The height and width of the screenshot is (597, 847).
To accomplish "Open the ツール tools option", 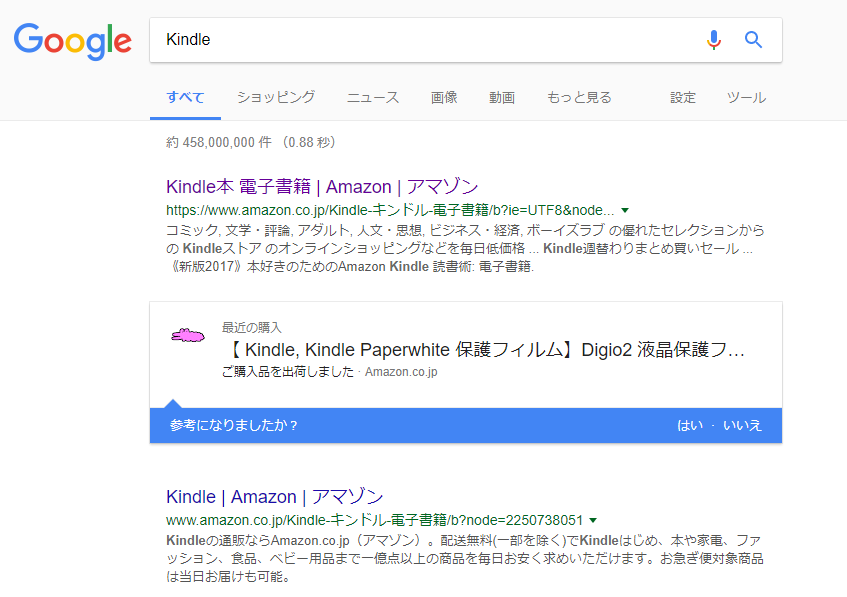I will [746, 98].
